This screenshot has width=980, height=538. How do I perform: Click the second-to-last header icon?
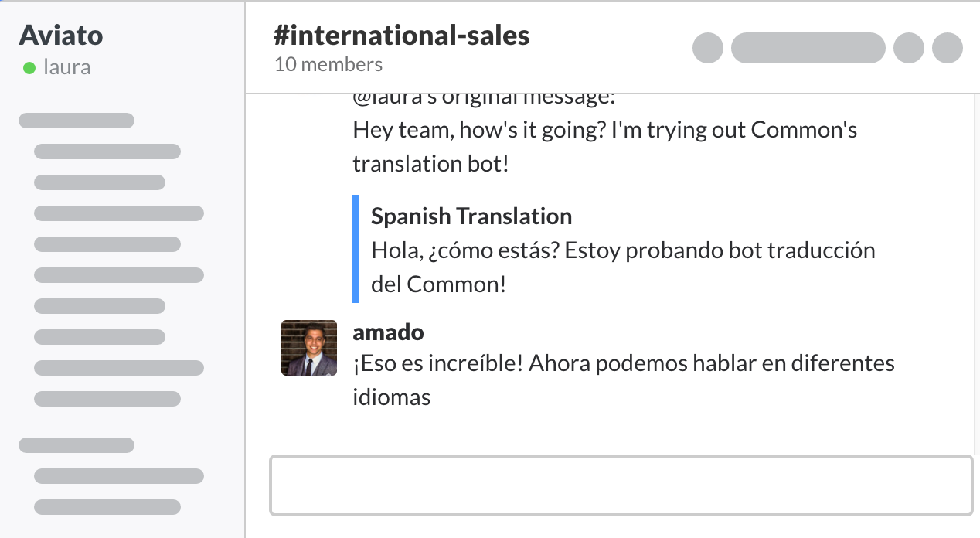(909, 48)
